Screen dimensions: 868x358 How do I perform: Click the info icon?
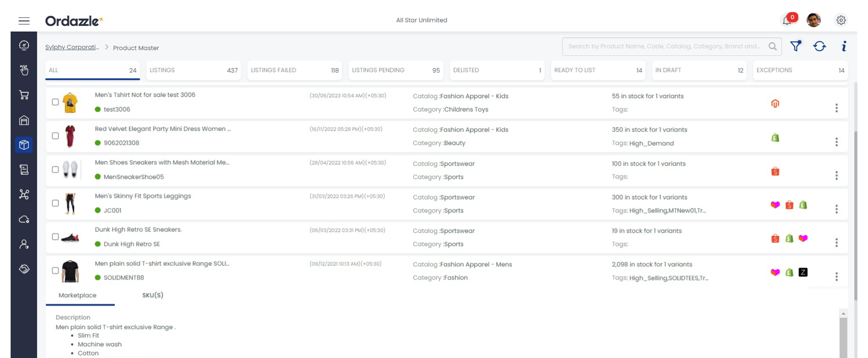click(844, 46)
